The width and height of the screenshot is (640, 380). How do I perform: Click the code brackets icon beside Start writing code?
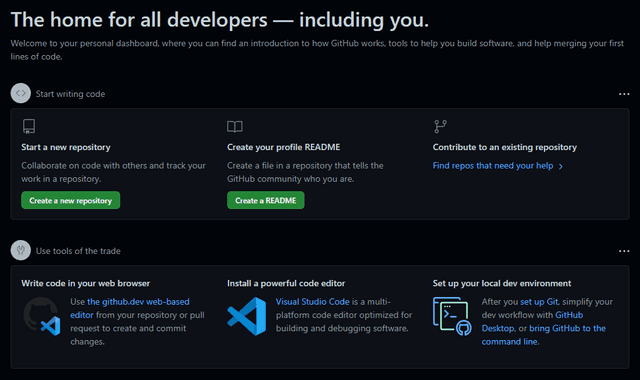point(20,93)
